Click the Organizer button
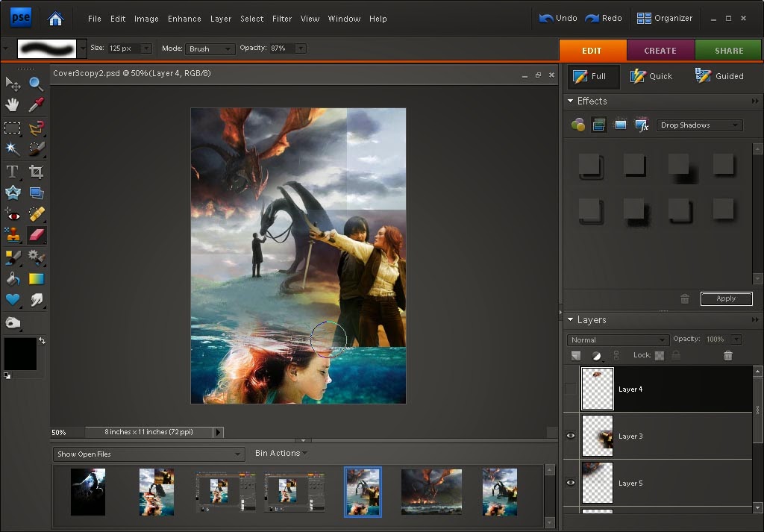Image resolution: width=764 pixels, height=532 pixels. [664, 18]
